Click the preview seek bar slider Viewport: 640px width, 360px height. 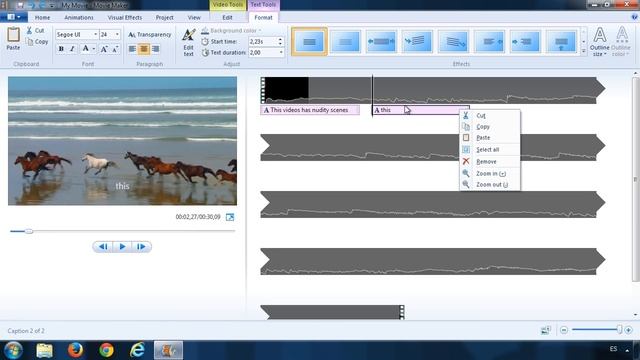(29, 231)
